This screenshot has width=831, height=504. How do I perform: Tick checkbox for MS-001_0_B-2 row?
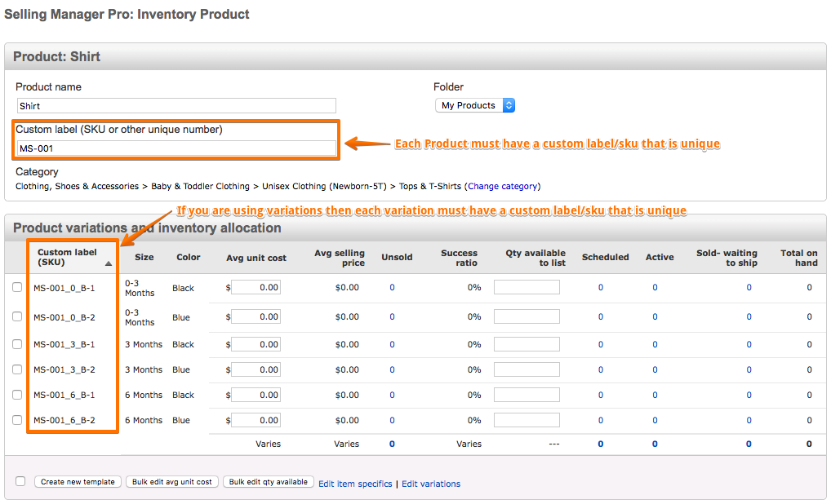(x=17, y=316)
